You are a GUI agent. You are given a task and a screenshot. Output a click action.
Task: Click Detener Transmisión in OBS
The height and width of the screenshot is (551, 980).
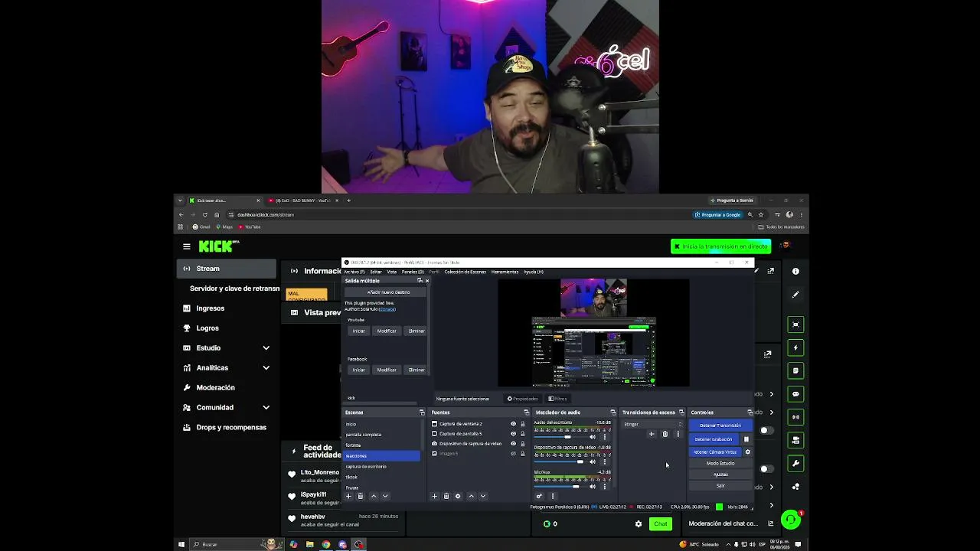click(x=720, y=425)
